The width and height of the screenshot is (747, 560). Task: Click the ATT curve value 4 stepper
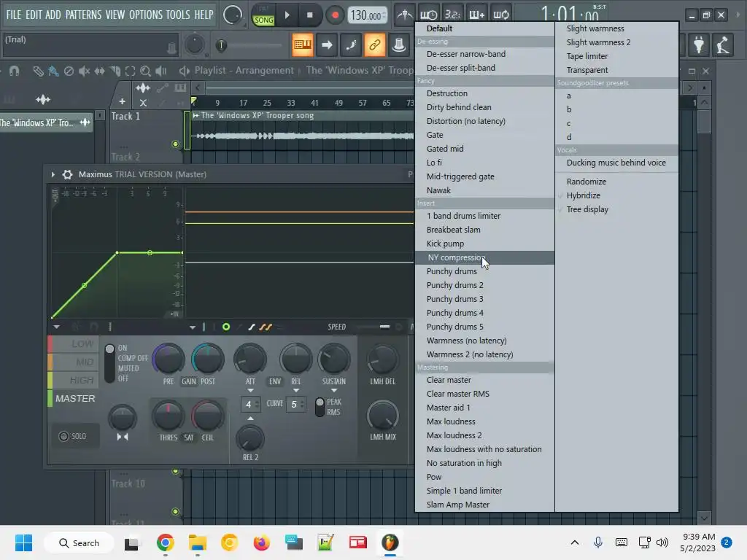(x=251, y=404)
